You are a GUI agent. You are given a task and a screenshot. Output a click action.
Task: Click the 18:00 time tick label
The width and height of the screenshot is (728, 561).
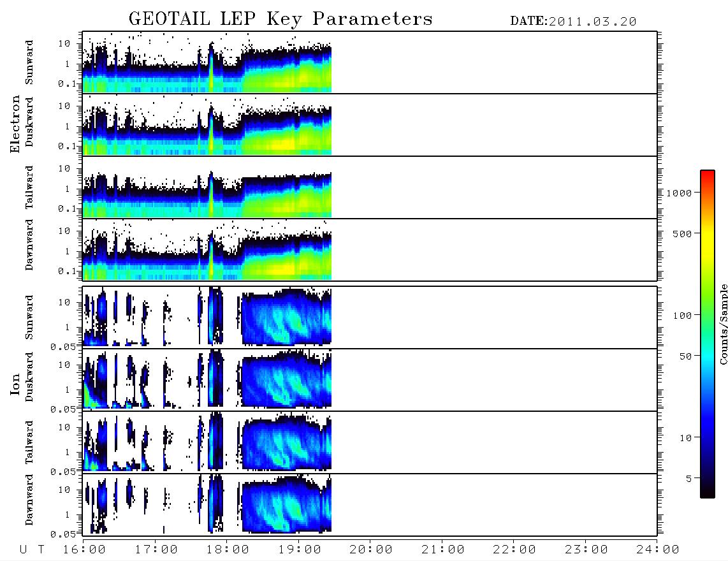[228, 550]
